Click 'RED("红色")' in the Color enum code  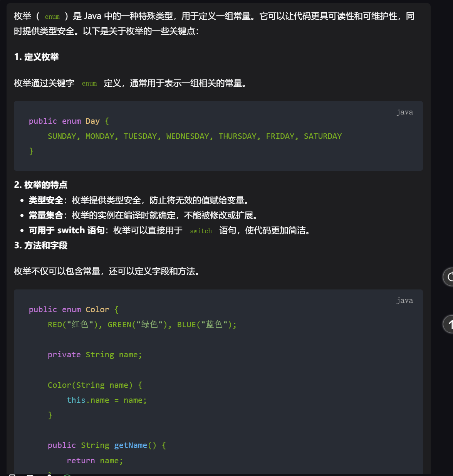point(73,325)
